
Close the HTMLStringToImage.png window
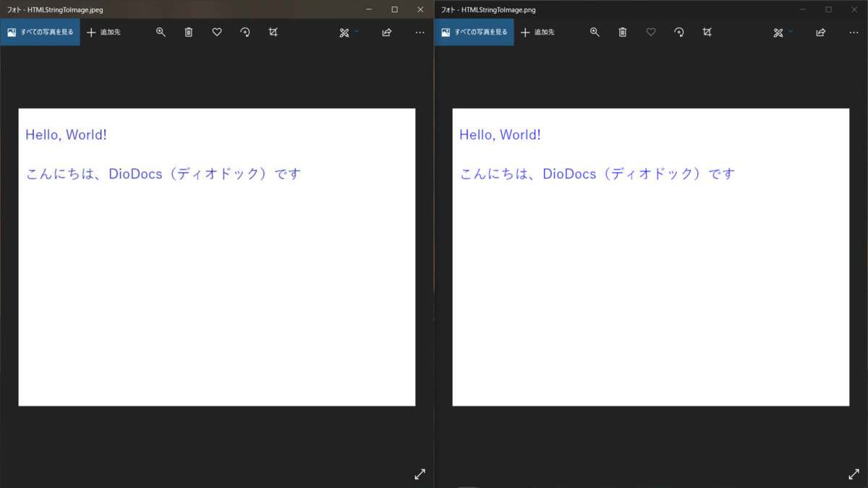854,9
